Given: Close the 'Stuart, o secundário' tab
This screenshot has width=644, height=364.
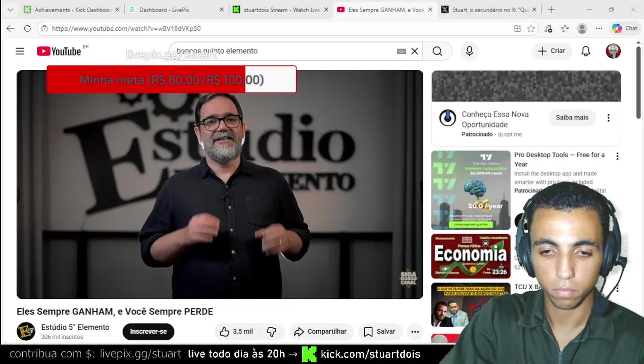Looking at the screenshot, I should pos(535,10).
